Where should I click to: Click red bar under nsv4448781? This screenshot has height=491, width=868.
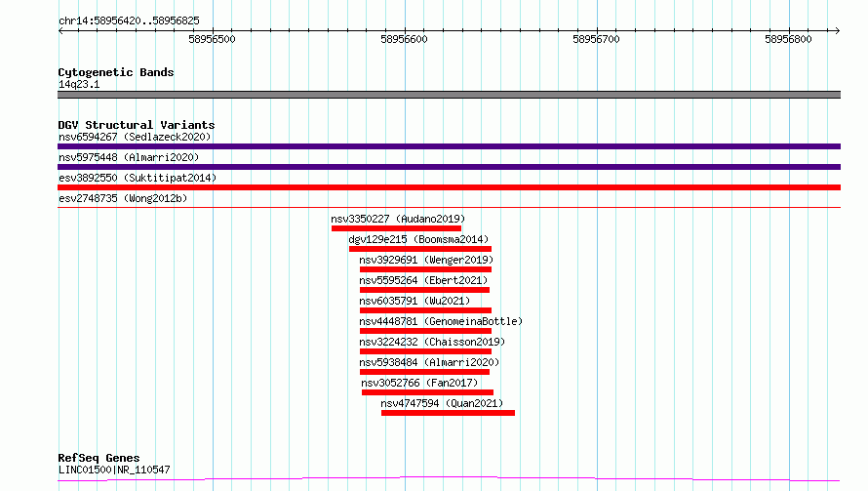(x=425, y=331)
